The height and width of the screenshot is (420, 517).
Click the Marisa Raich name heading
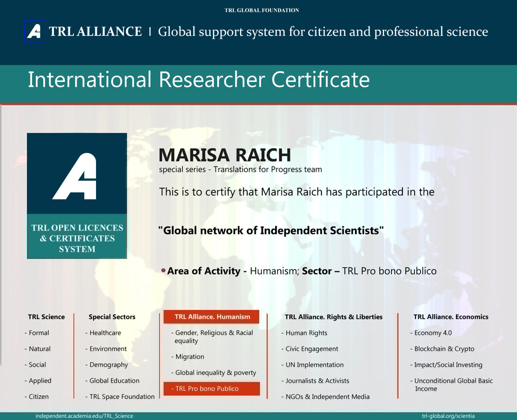(x=225, y=155)
